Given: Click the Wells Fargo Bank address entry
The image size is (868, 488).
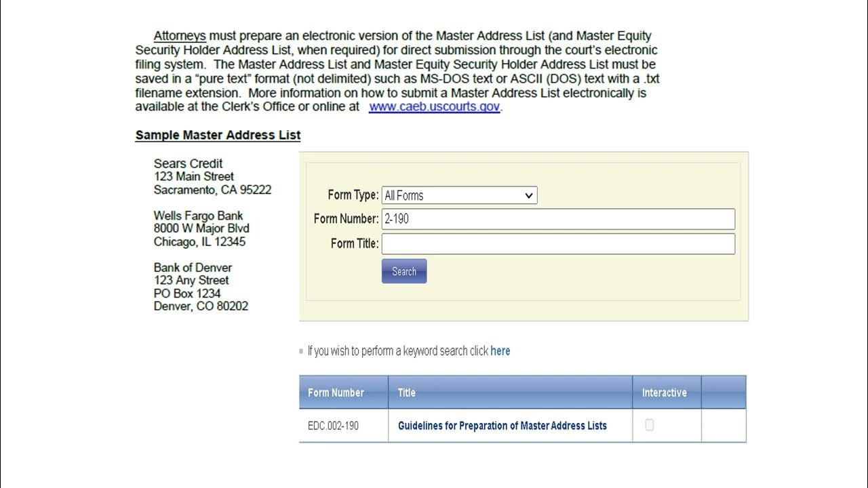Looking at the screenshot, I should [x=198, y=216].
